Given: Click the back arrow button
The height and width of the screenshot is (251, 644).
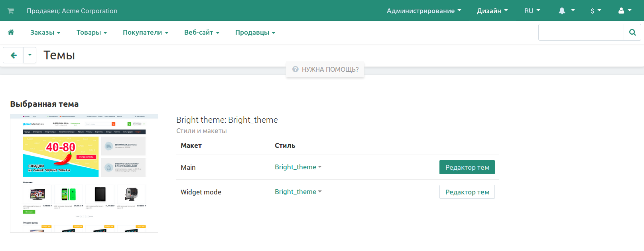Looking at the screenshot, I should (x=14, y=55).
